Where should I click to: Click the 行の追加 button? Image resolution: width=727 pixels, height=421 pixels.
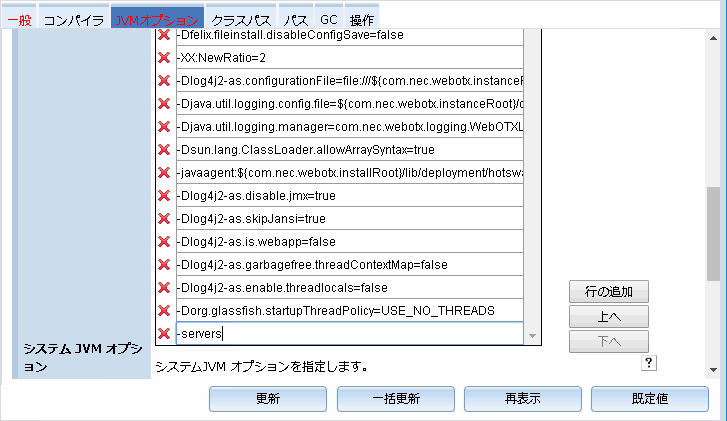coord(609,292)
